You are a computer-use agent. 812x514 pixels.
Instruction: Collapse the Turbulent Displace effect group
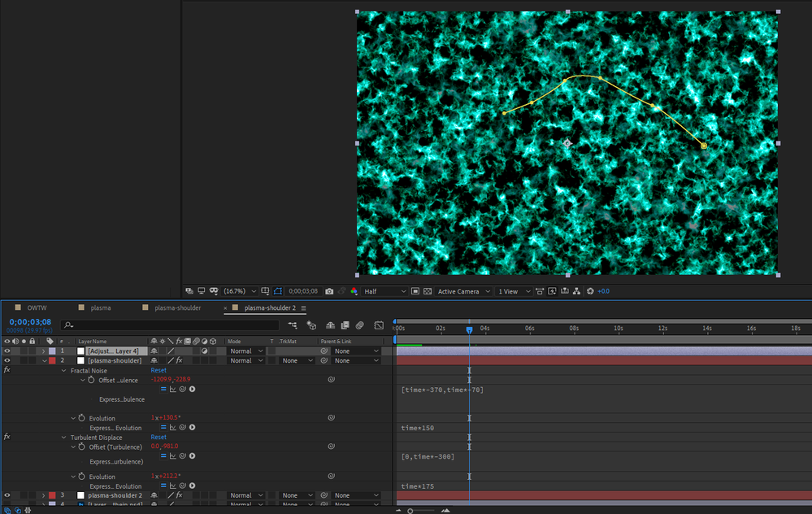[64, 437]
